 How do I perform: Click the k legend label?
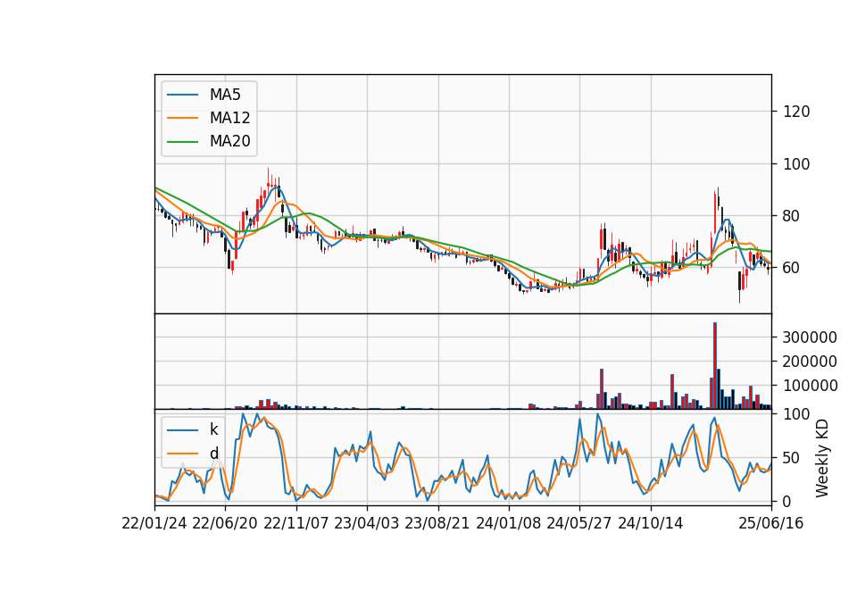(213, 429)
